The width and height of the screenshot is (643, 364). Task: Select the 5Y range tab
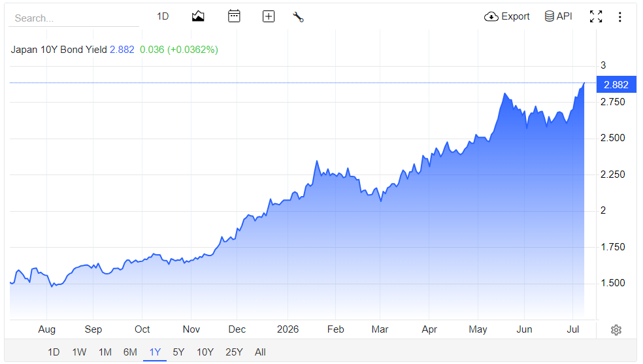[178, 352]
